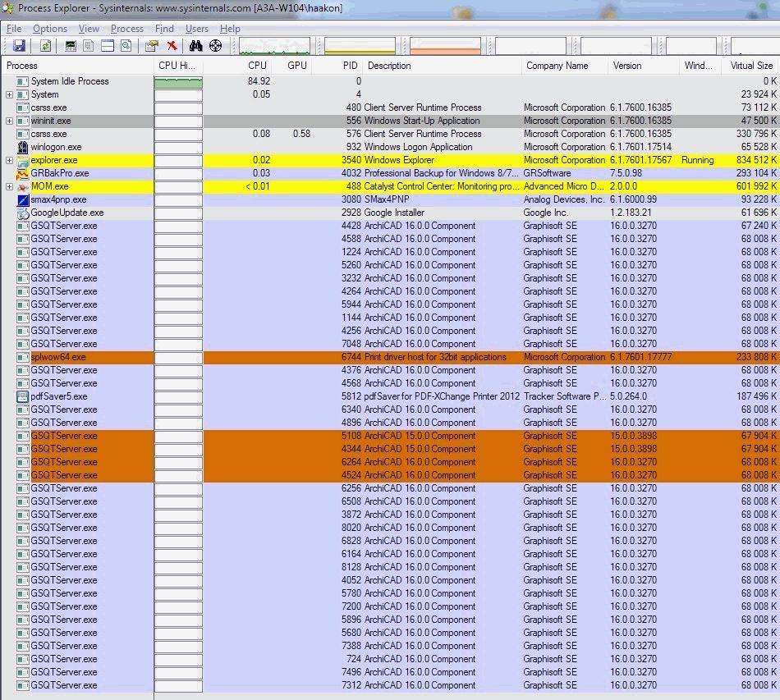Click the green CPU usage mini graph
This screenshot has width=780, height=700.
coord(274,46)
